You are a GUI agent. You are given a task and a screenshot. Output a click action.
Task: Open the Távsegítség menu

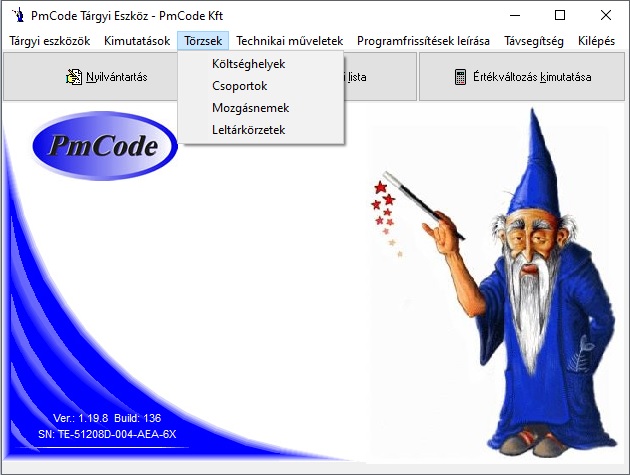click(x=534, y=41)
